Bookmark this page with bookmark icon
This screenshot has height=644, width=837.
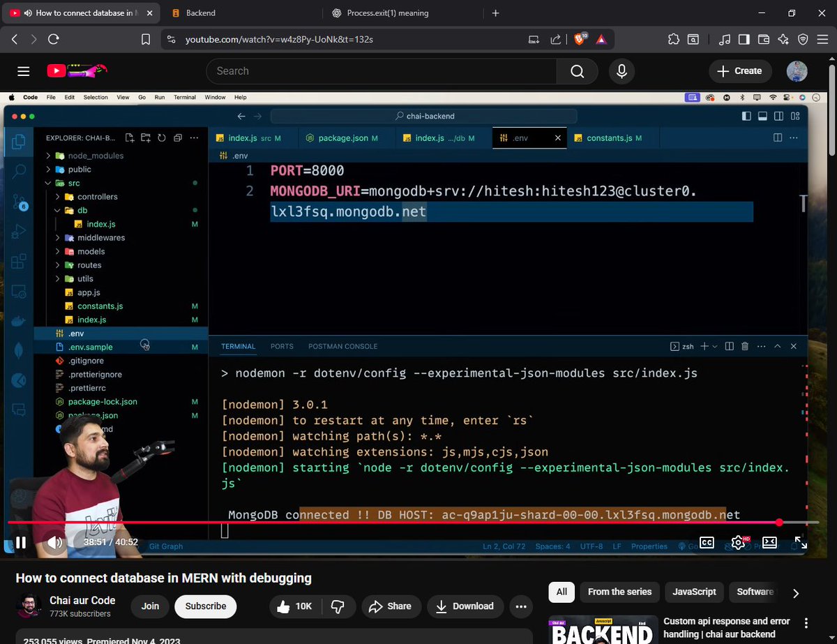(x=146, y=40)
